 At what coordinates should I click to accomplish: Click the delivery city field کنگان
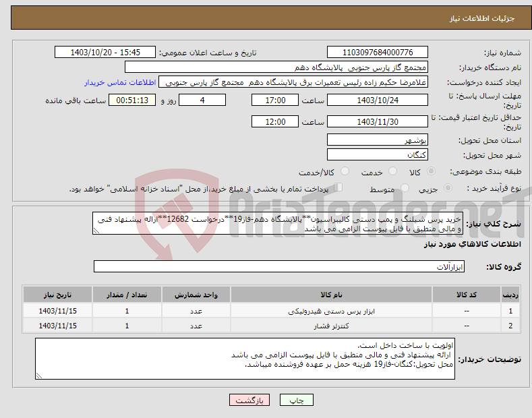pos(378,154)
